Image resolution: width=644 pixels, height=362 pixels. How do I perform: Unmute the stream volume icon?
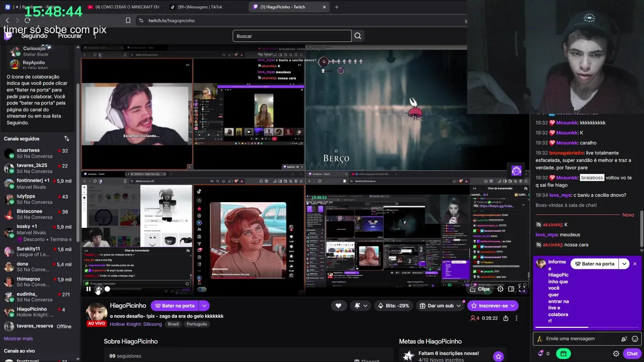click(x=98, y=289)
